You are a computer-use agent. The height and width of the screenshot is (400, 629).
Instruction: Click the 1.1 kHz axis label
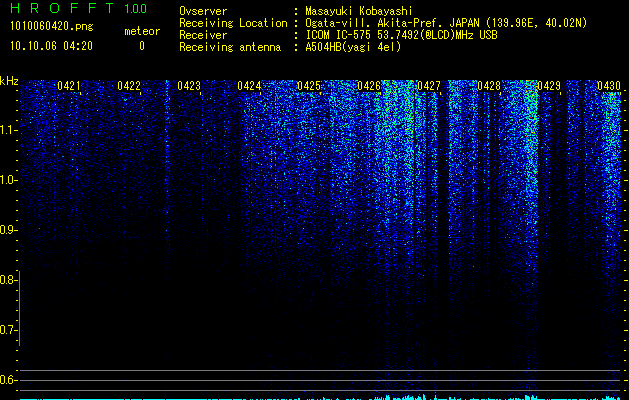8,130
